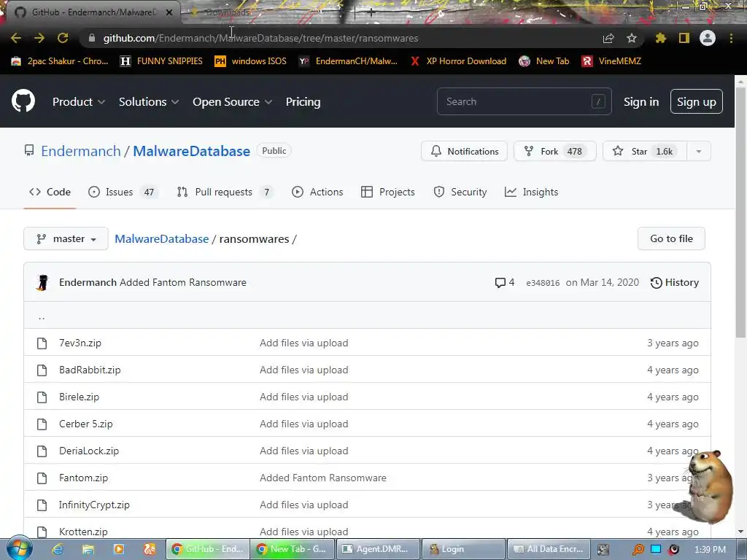Click the padlock site info icon
Screen dimensions: 747x560
point(92,38)
